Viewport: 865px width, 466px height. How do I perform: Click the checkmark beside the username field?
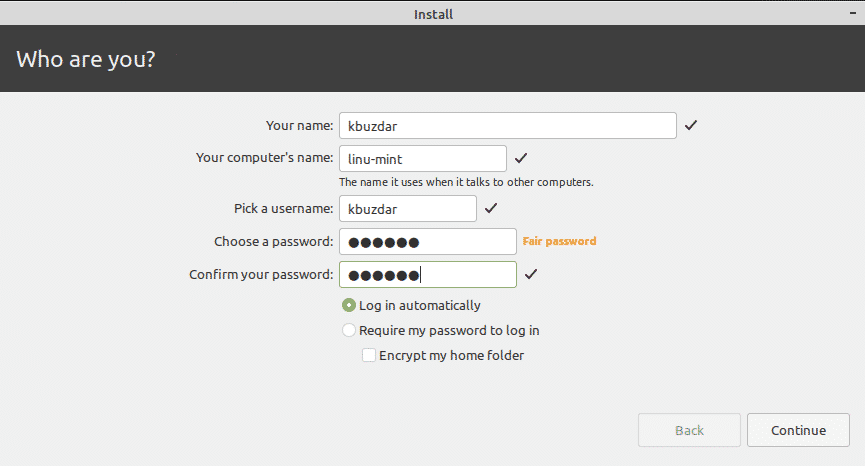tap(490, 209)
